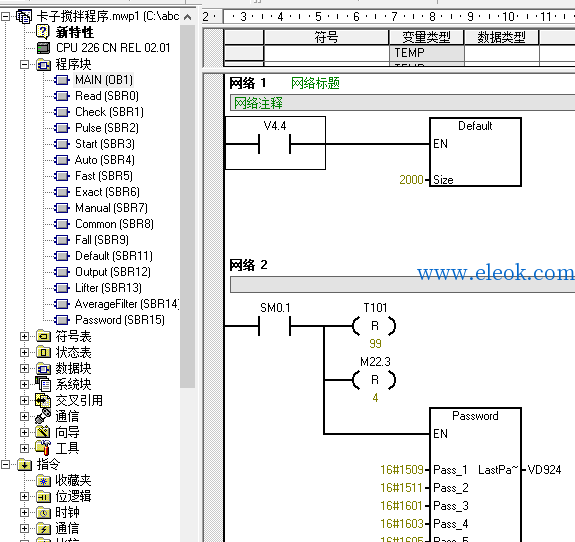Click the tree panel scroll up arrow

click(x=187, y=17)
